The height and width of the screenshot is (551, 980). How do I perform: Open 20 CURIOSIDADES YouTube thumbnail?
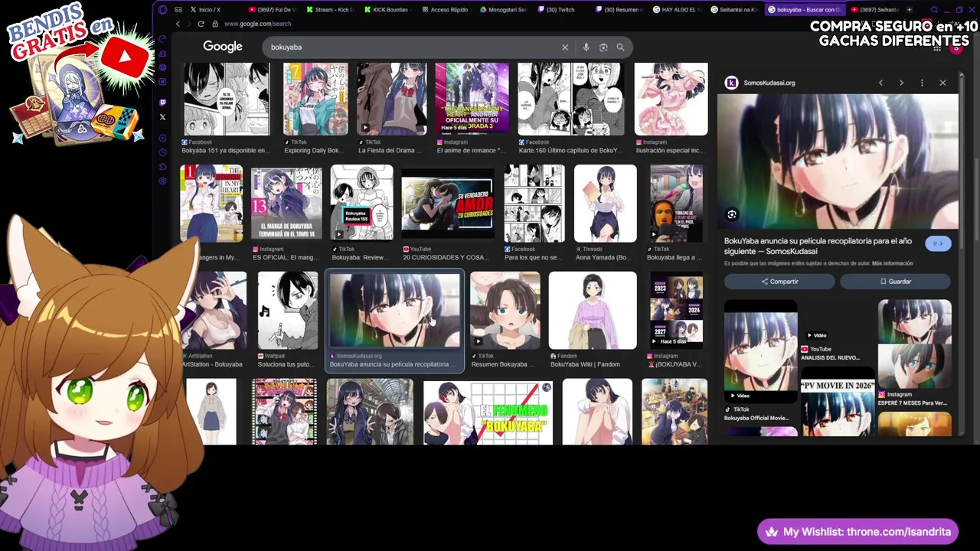[448, 203]
